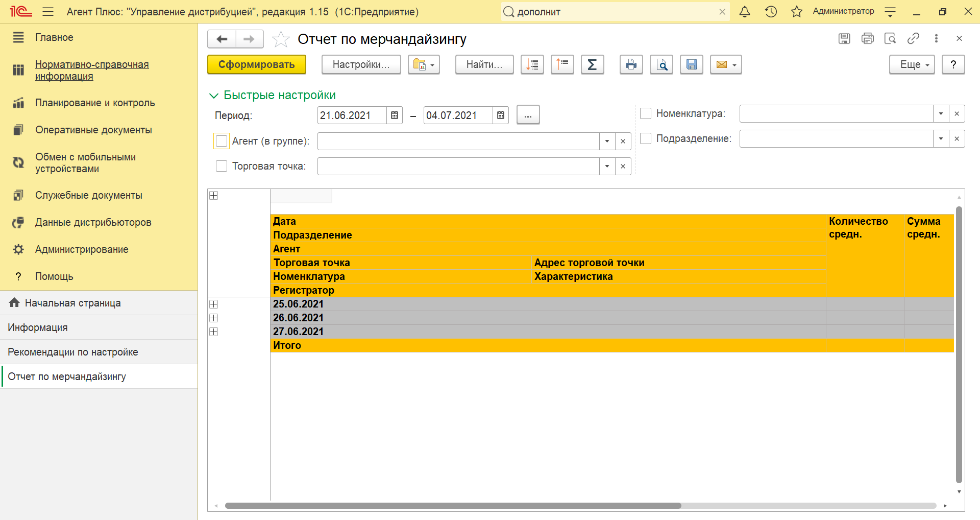
Task: Open Настройки... button
Action: point(361,65)
